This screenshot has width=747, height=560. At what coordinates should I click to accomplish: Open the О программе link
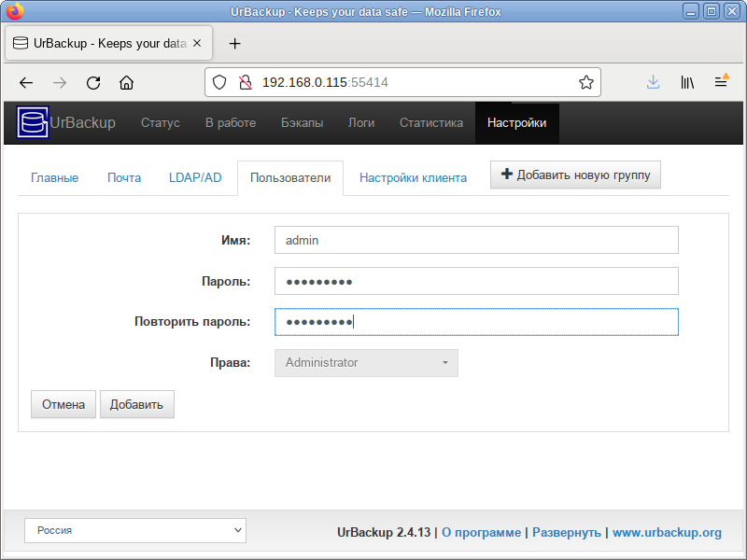pyautogui.click(x=481, y=532)
